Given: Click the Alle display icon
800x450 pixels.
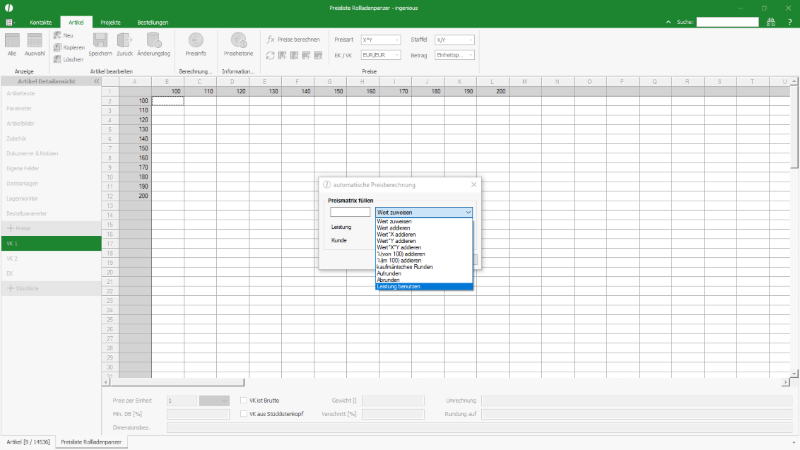Looking at the screenshot, I should pos(12,40).
